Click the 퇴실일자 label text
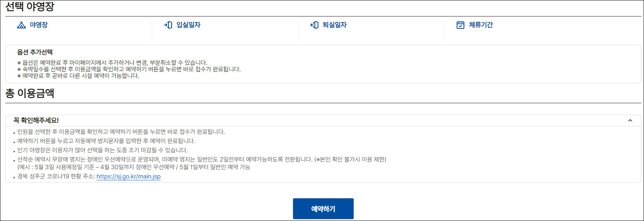The height and width of the screenshot is (221, 644). 334,25
